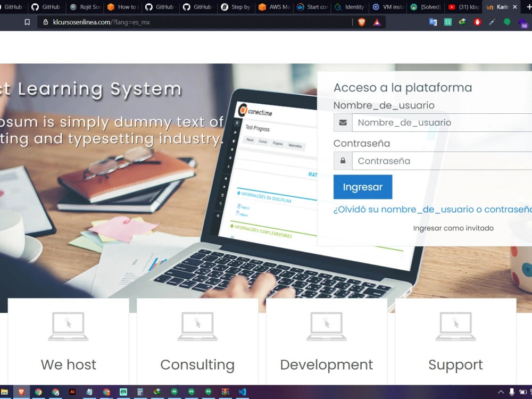Viewport: 532px width, 399px height.
Task: Launch Adobe Illustrator from the taskbar
Action: pyautogui.click(x=72, y=392)
